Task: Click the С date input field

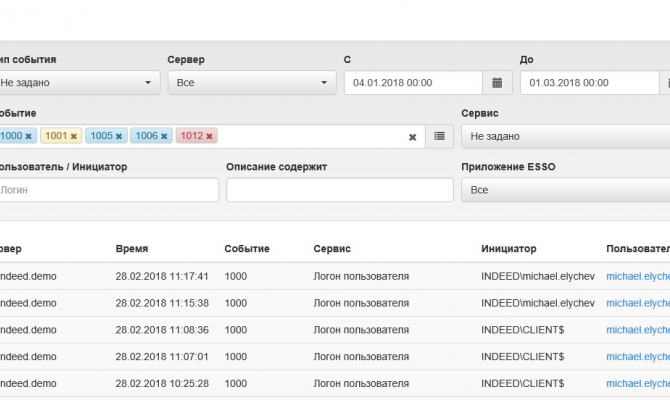Action: pos(413,83)
